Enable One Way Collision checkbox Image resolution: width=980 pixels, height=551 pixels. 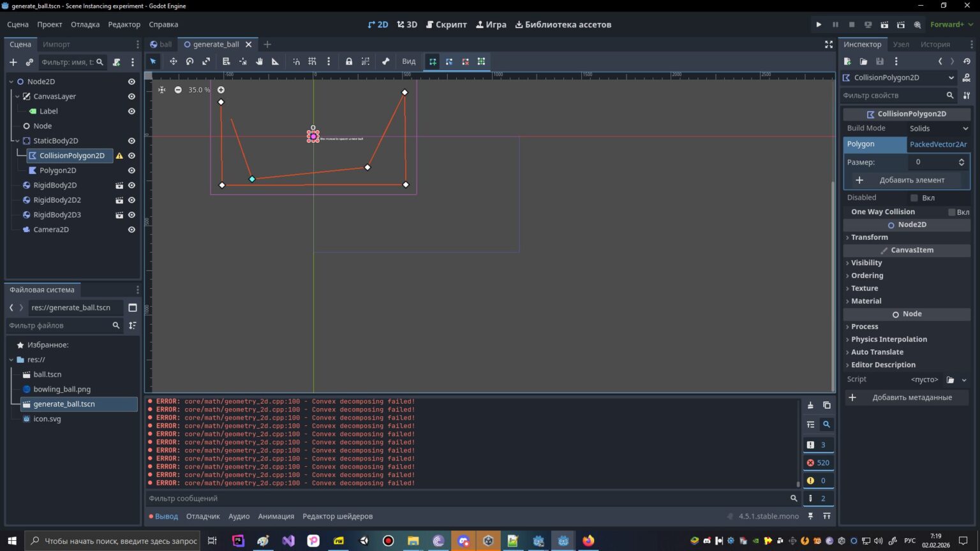951,212
